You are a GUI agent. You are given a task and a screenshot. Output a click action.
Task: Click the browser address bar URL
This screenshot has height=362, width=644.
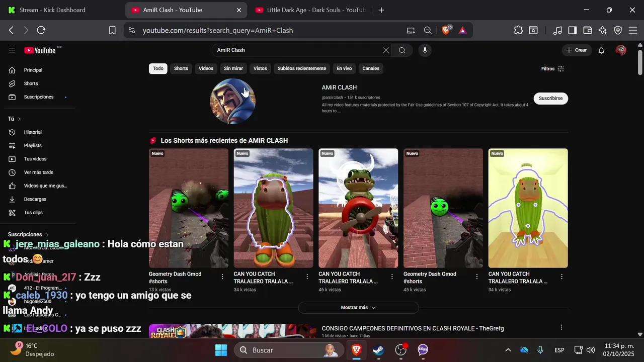pyautogui.click(x=217, y=30)
